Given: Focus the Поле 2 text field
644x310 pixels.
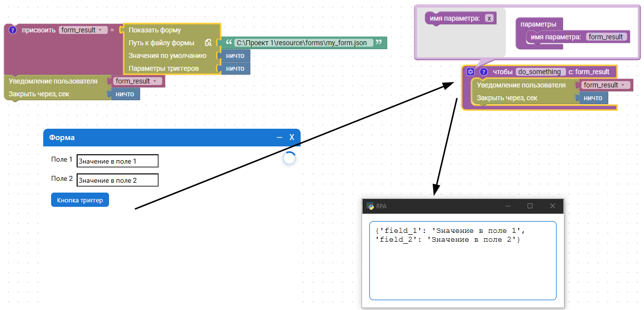Looking at the screenshot, I should tap(117, 180).
